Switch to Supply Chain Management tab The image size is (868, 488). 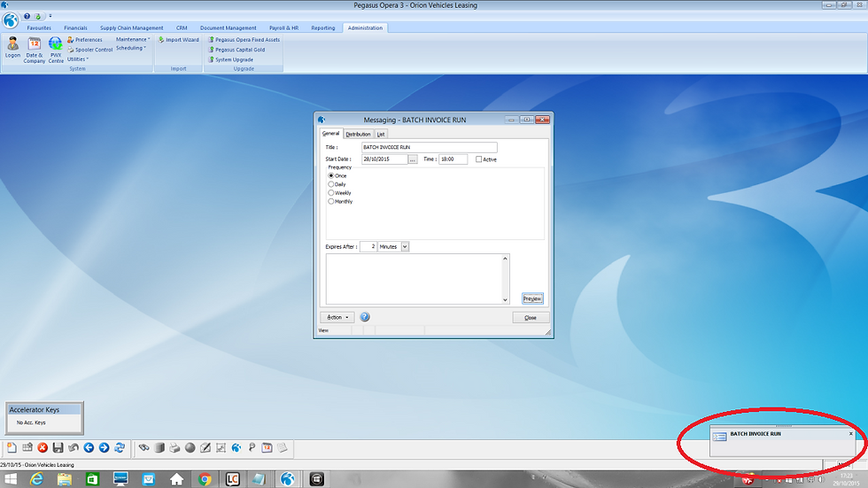[x=132, y=27]
